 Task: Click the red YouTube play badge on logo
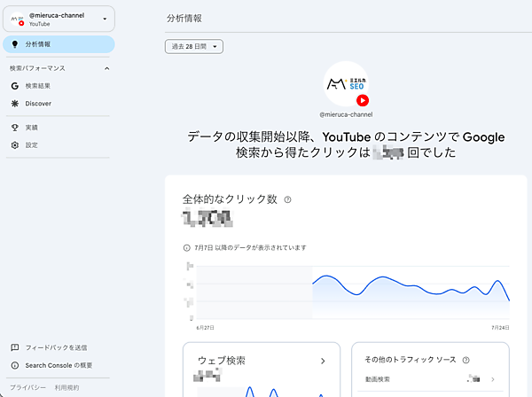coord(363,101)
